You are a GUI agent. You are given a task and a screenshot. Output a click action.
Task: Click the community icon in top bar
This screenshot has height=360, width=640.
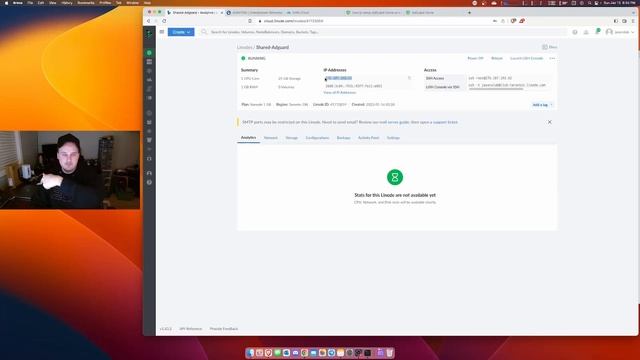pyautogui.click(x=586, y=32)
